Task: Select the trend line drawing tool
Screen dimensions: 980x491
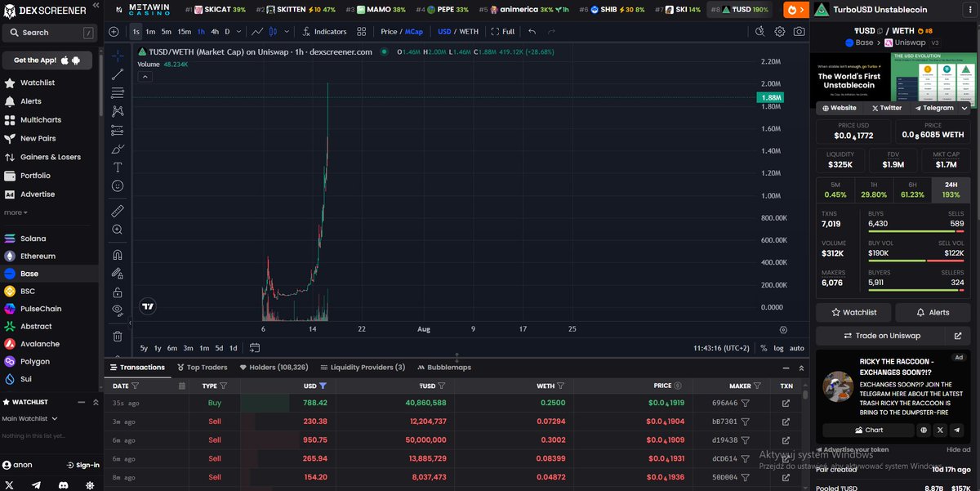Action: (x=118, y=74)
